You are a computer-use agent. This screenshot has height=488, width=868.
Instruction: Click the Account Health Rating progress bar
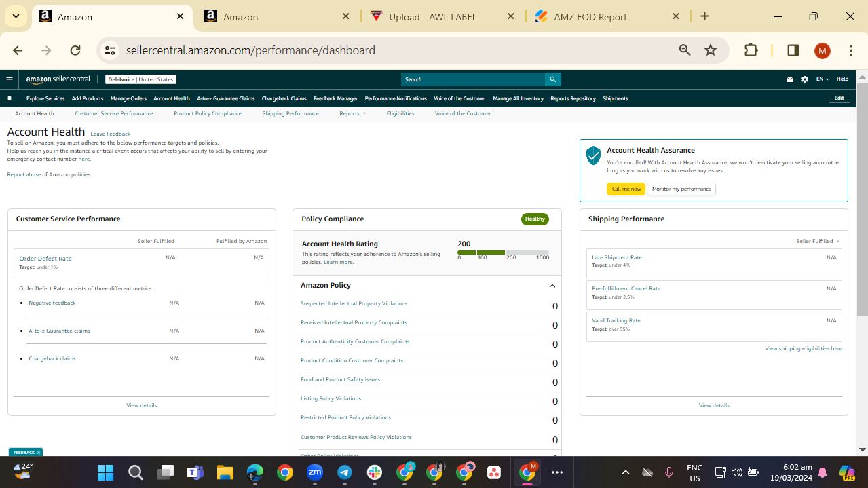pyautogui.click(x=503, y=252)
